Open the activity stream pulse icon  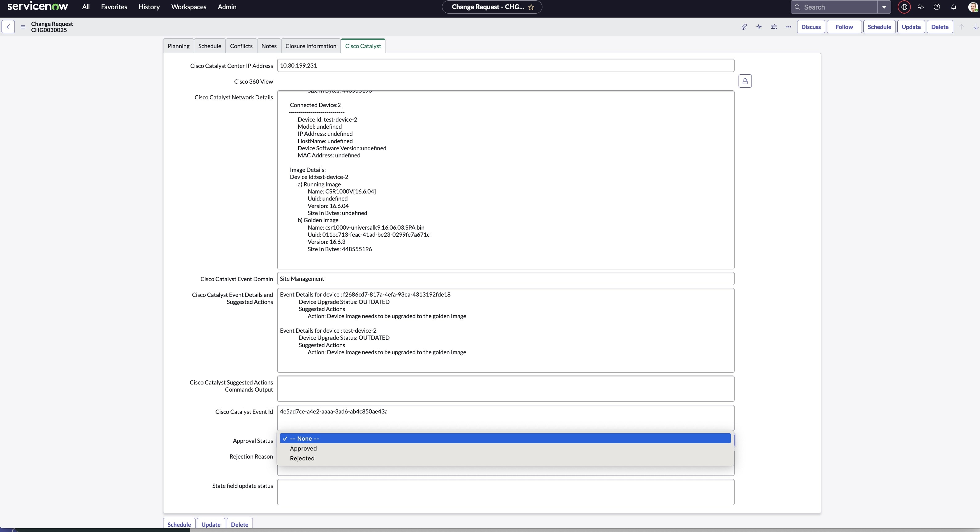click(x=759, y=27)
